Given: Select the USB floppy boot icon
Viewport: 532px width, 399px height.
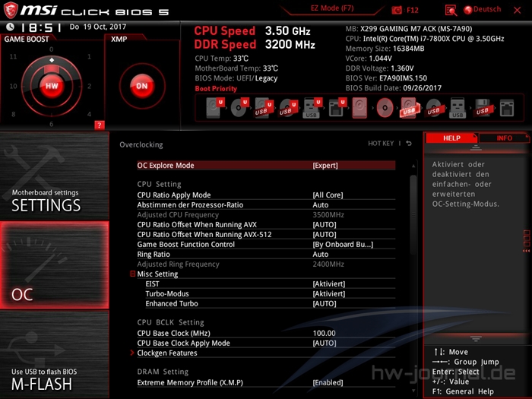Looking at the screenshot, I should 483,108.
